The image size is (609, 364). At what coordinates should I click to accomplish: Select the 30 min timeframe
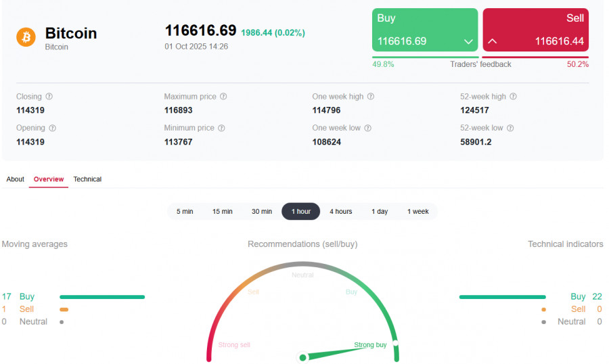[262, 211]
